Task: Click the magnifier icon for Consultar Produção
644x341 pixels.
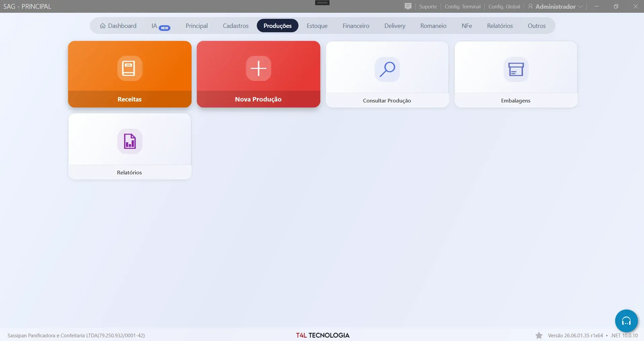Action: pos(387,69)
